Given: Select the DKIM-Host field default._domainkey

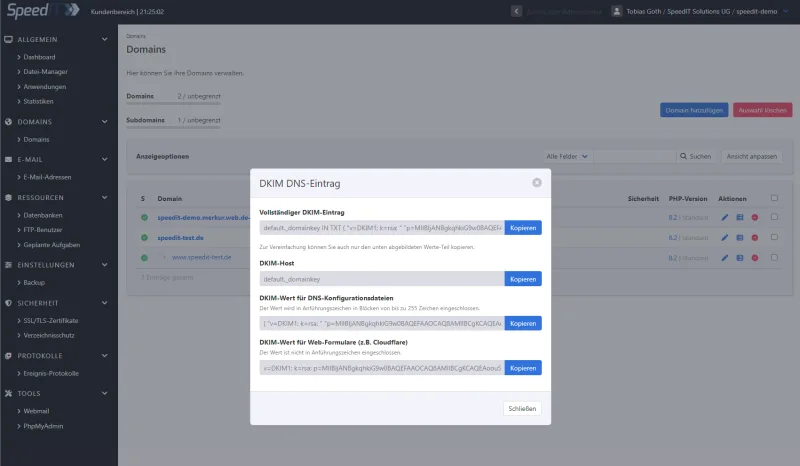Looking at the screenshot, I should [382, 279].
